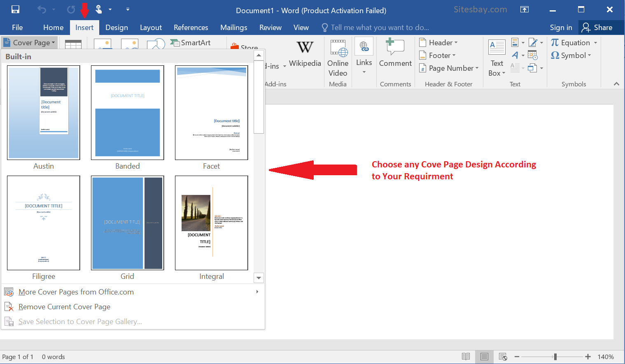
Task: Open the References tab
Action: (191, 28)
